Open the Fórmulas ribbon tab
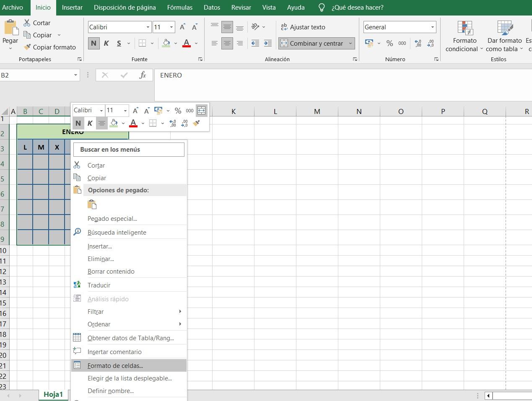 pyautogui.click(x=179, y=8)
